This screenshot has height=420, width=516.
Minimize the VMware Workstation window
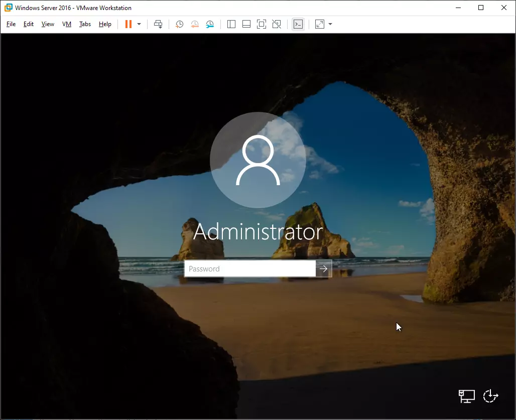point(458,8)
